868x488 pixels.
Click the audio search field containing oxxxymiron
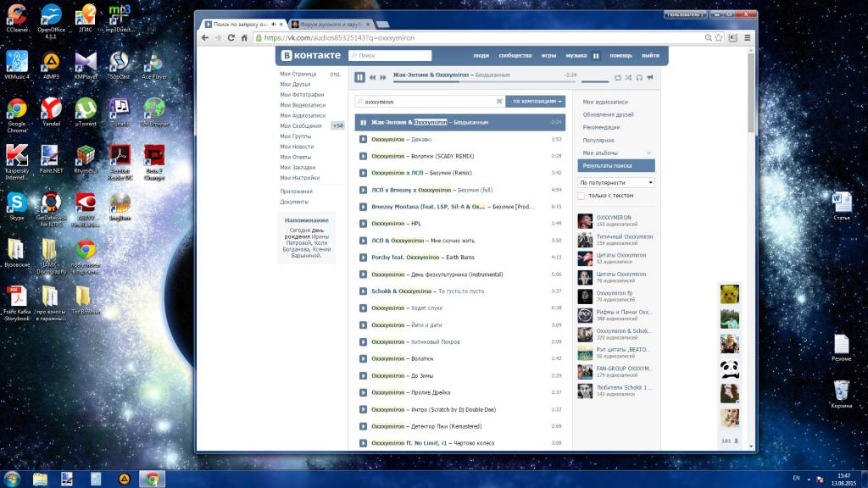click(430, 102)
